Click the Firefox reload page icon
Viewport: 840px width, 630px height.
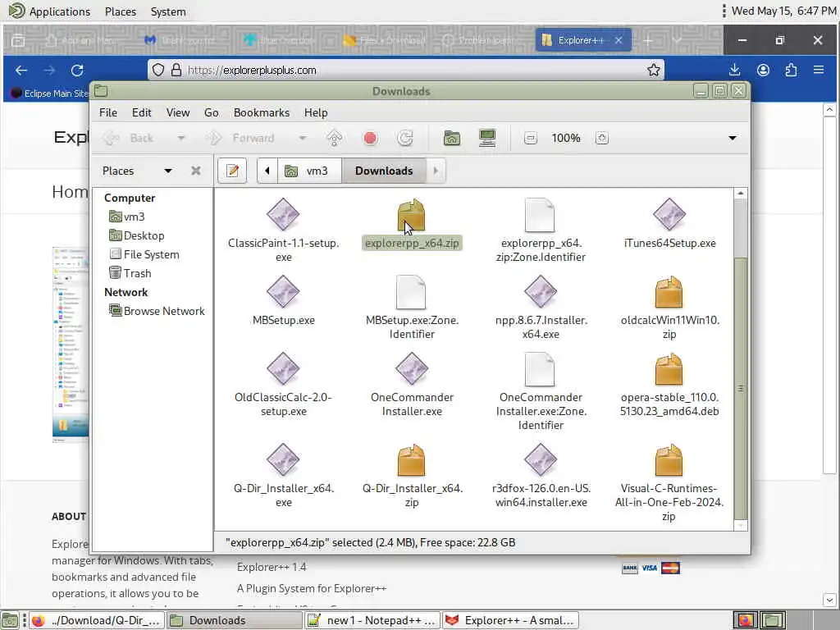coord(77,71)
